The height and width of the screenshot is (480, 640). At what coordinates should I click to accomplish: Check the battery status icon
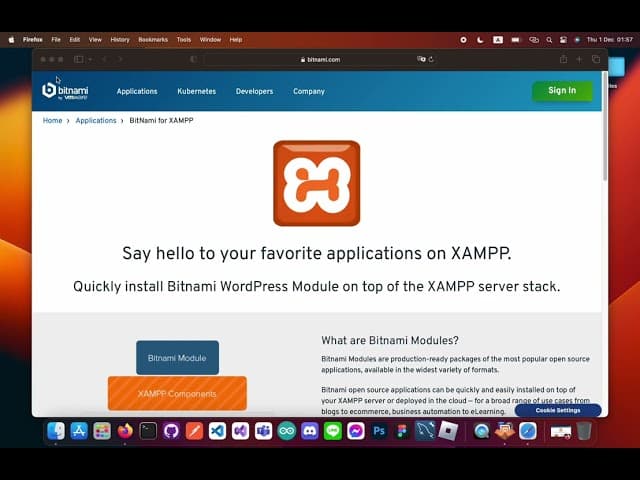pos(516,40)
